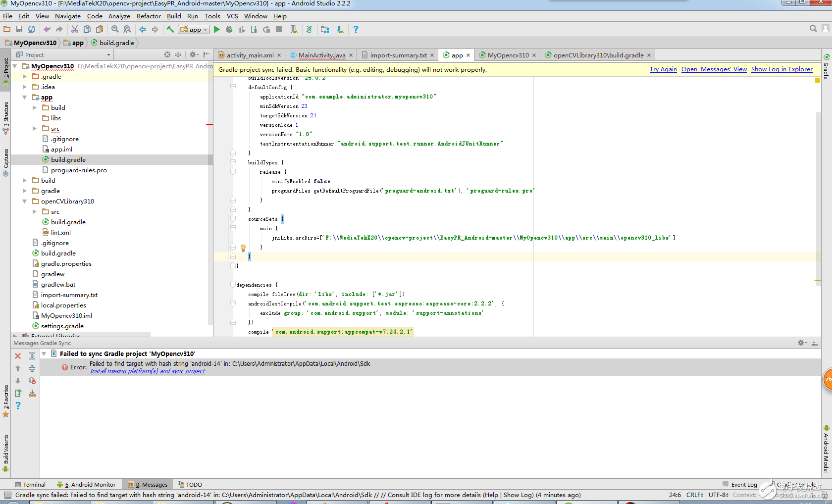Open the app run configuration dropdown
The image size is (832, 504).
pos(194,30)
